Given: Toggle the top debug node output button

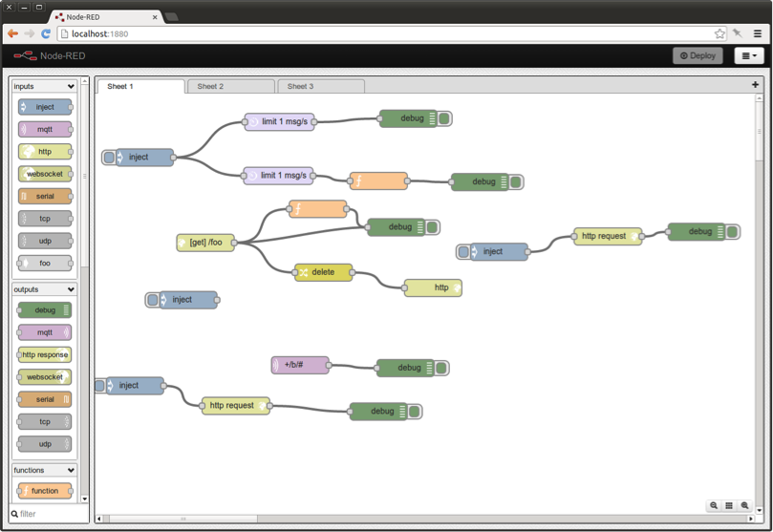Looking at the screenshot, I should coord(445,118).
